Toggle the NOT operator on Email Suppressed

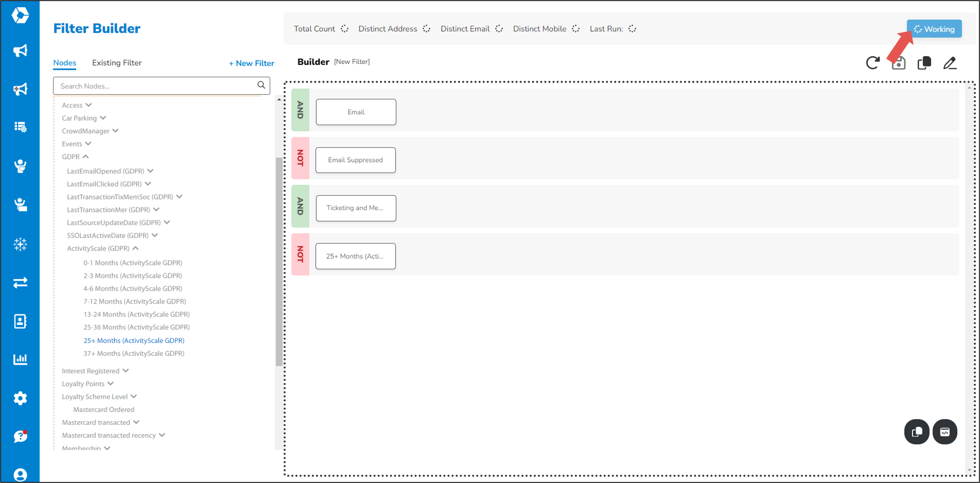point(300,160)
